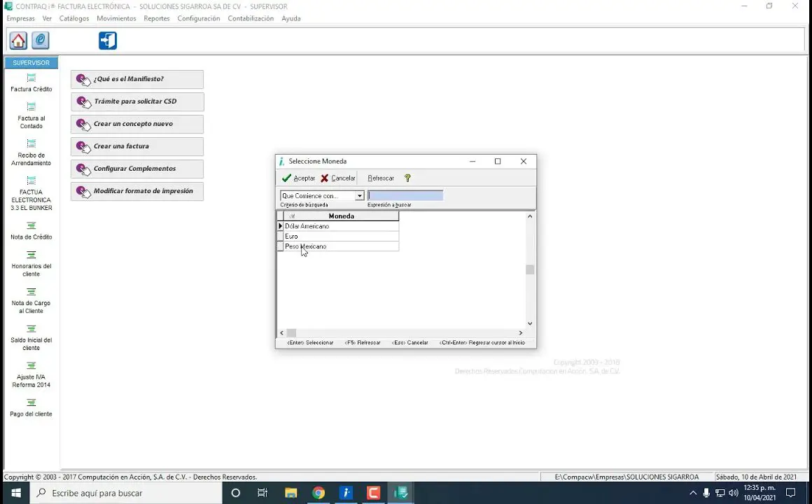Open Factura Crédito document shortcut
812x504 pixels.
(x=31, y=83)
